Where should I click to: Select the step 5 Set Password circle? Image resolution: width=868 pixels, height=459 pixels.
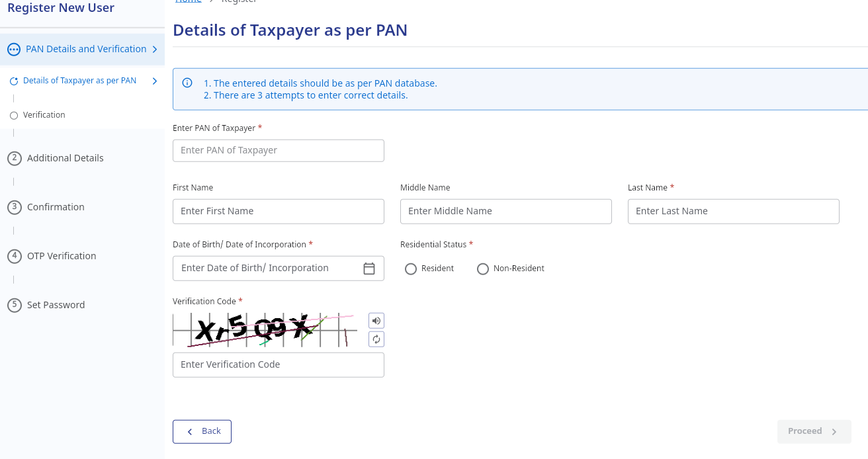(15, 305)
